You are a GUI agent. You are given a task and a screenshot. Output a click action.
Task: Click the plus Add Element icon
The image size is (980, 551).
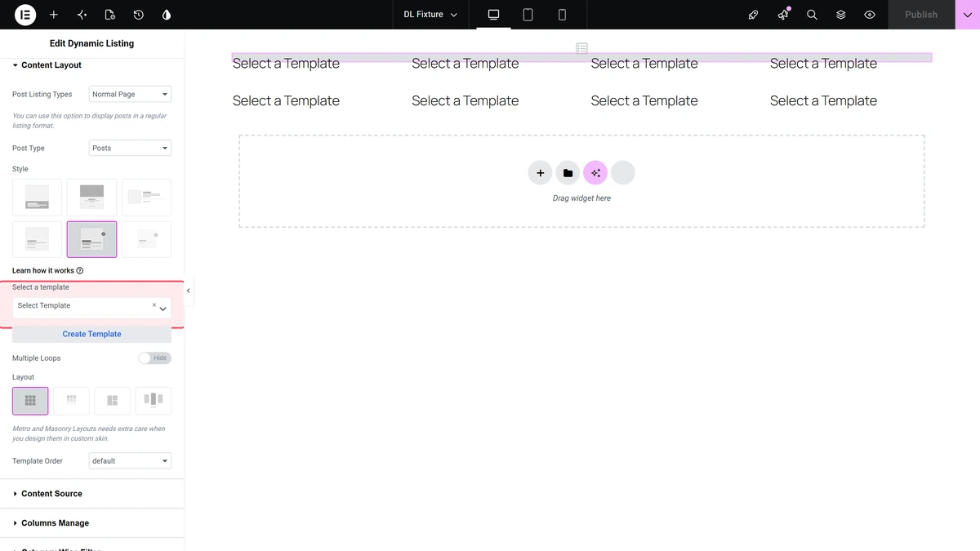pyautogui.click(x=54, y=15)
